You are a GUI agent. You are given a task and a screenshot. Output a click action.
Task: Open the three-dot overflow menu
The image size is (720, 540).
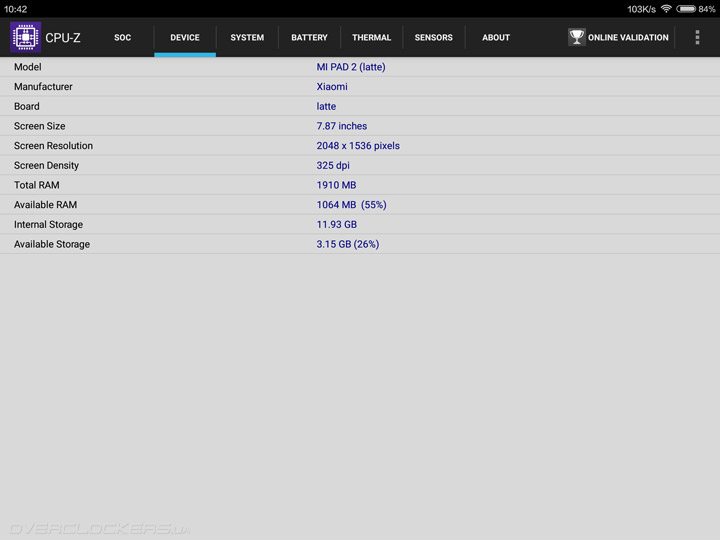[697, 37]
